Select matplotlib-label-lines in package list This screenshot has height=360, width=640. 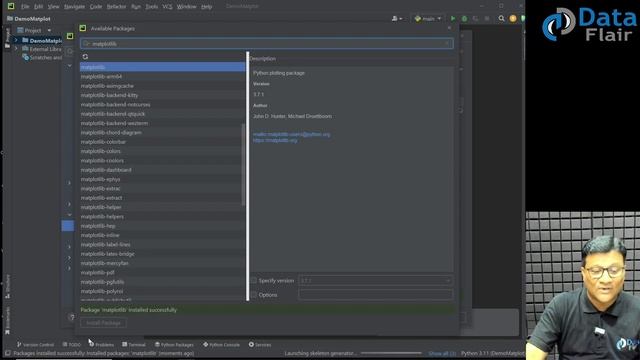tap(162, 244)
